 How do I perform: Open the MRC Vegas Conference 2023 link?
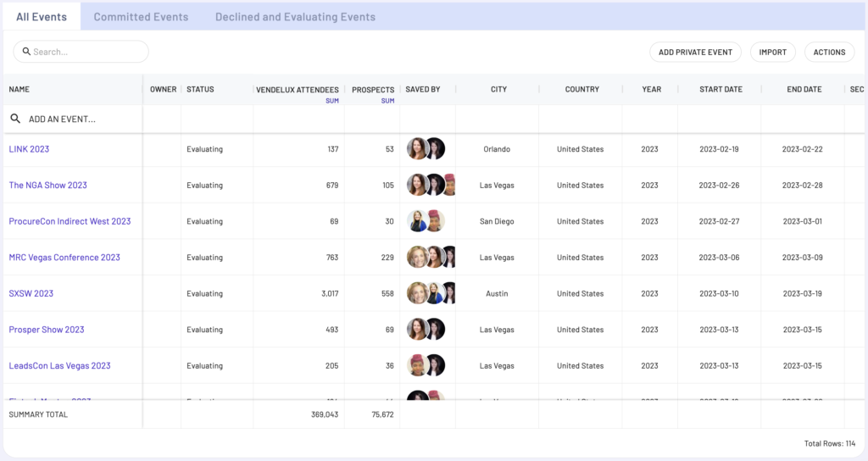pyautogui.click(x=64, y=258)
